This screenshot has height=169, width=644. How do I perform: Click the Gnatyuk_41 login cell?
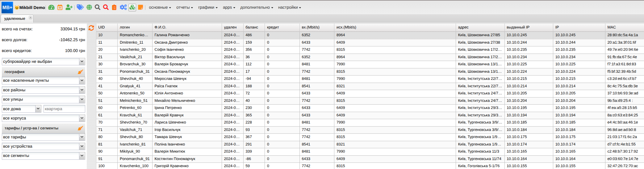(x=135, y=86)
